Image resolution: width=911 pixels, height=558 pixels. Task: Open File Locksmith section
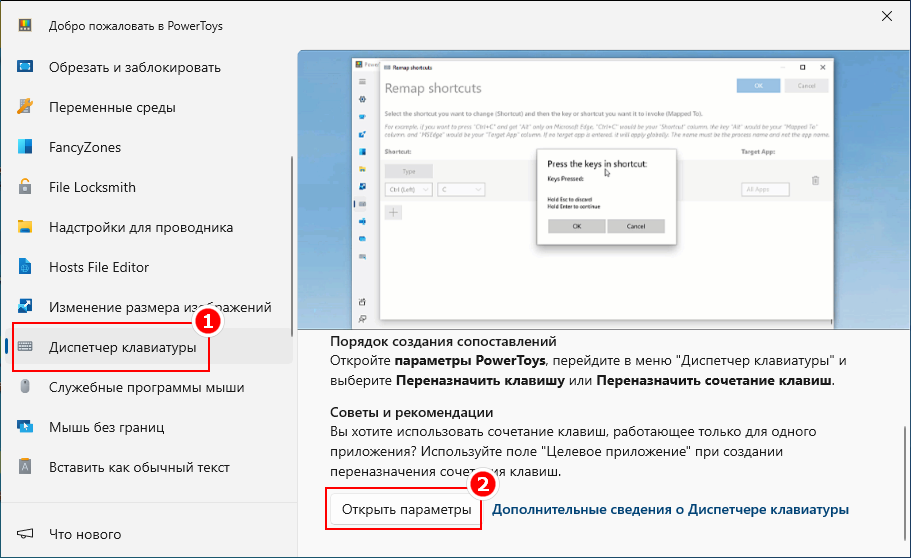point(149,187)
